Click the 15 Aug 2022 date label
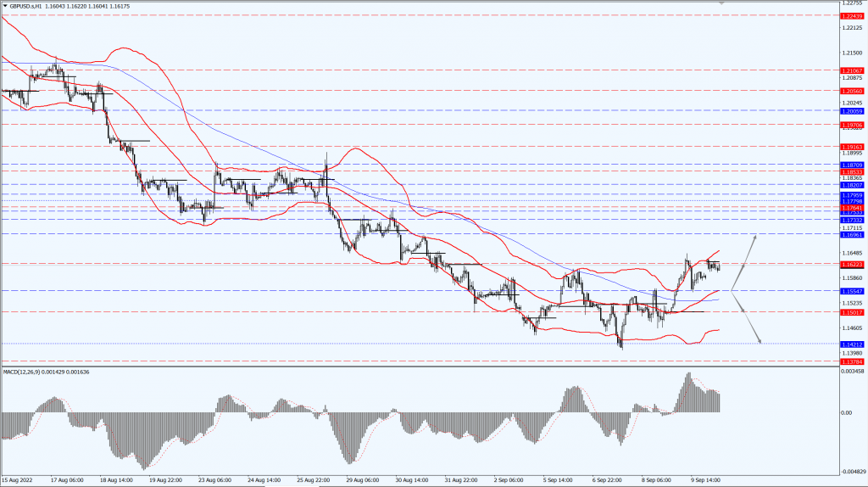Image resolution: width=868 pixels, height=487 pixels. 19,479
